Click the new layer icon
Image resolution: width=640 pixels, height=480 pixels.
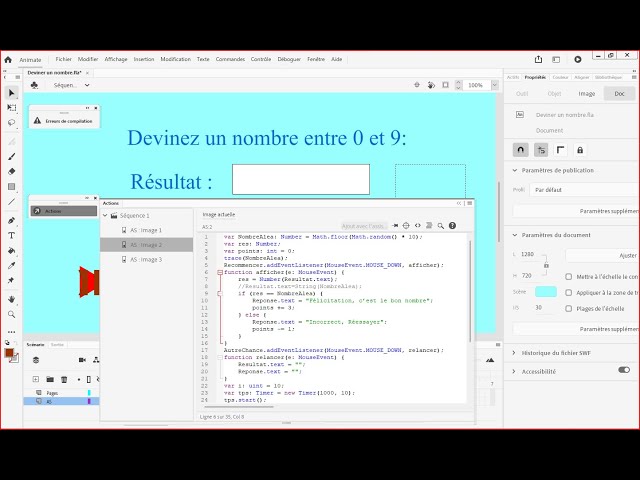click(x=36, y=379)
